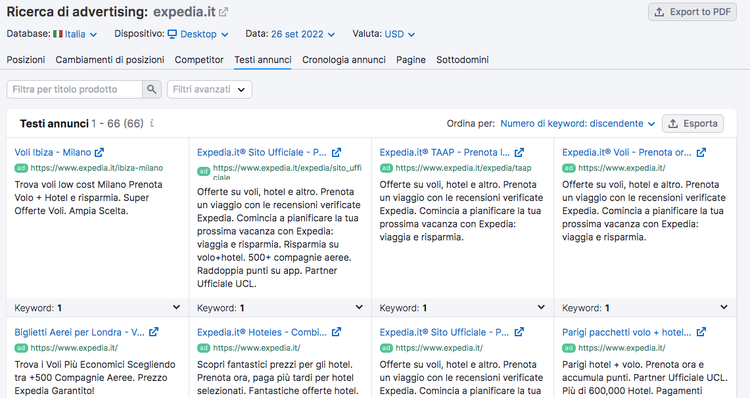The image size is (750, 398).
Task: Open external link icon for Voli Ibiza - Milano
Action: (x=99, y=153)
